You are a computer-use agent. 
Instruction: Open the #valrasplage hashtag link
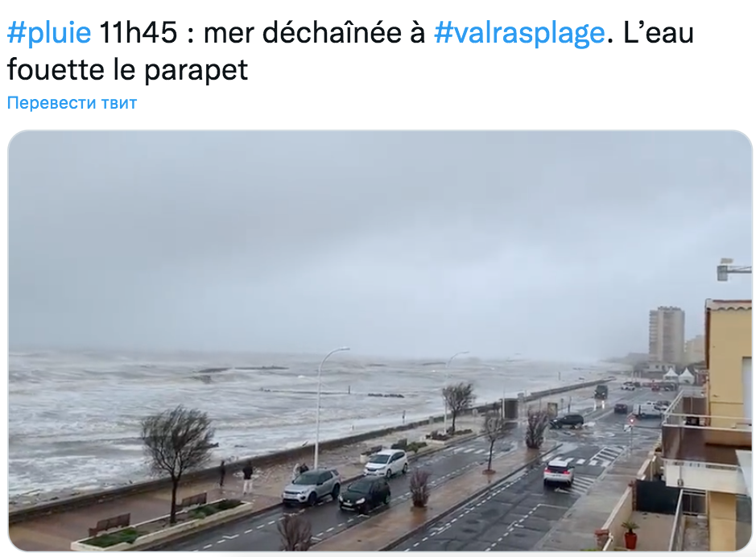click(519, 33)
